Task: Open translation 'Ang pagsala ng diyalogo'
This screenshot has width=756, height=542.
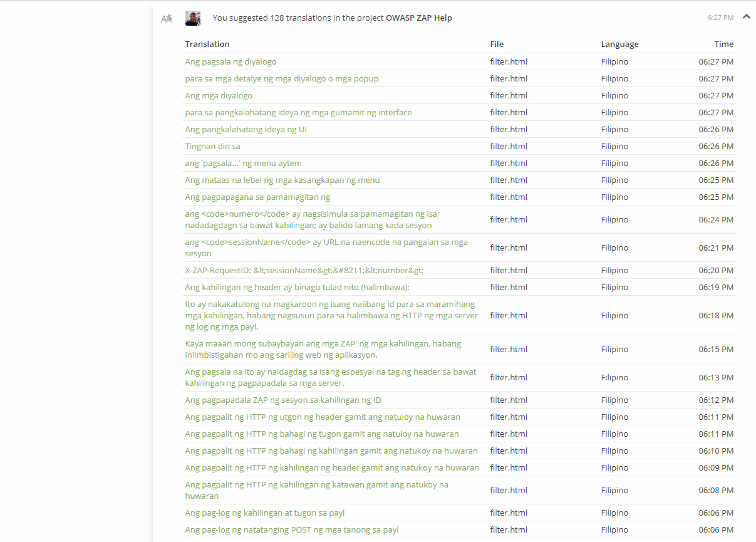Action: pyautogui.click(x=230, y=61)
